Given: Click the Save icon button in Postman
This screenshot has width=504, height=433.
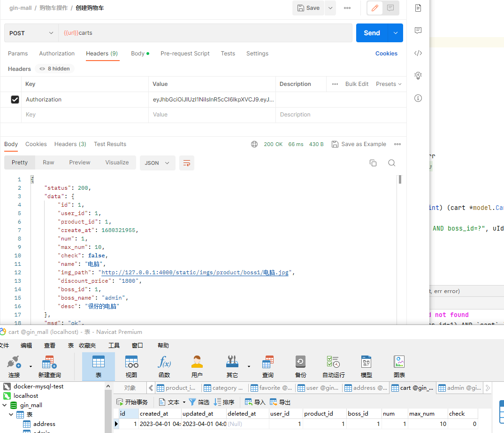Looking at the screenshot, I should click(308, 8).
